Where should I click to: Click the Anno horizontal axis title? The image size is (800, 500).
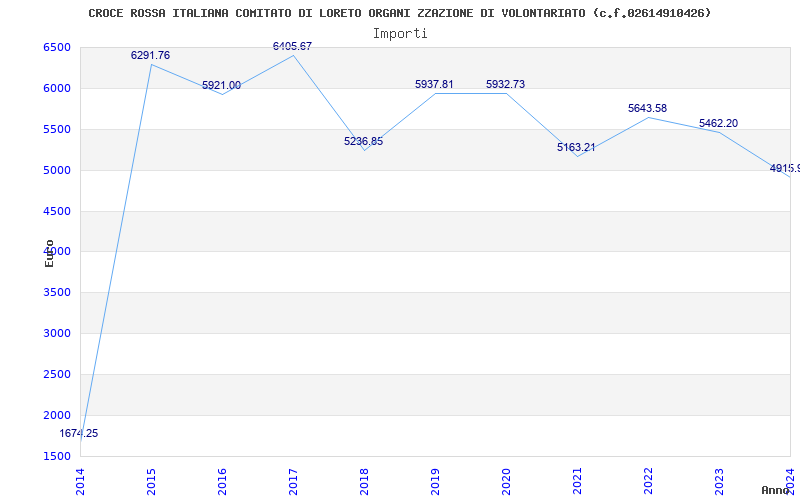(x=774, y=491)
